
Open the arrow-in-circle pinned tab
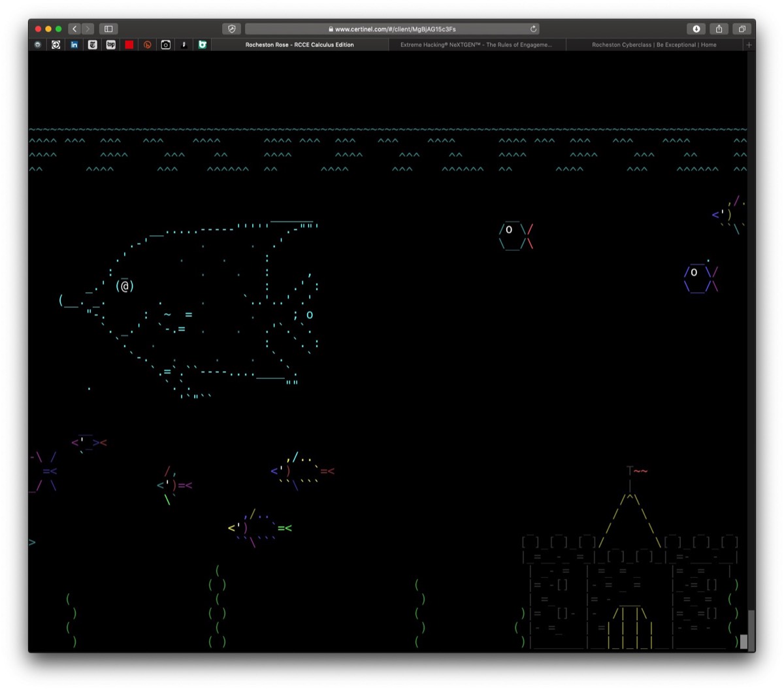[56, 44]
